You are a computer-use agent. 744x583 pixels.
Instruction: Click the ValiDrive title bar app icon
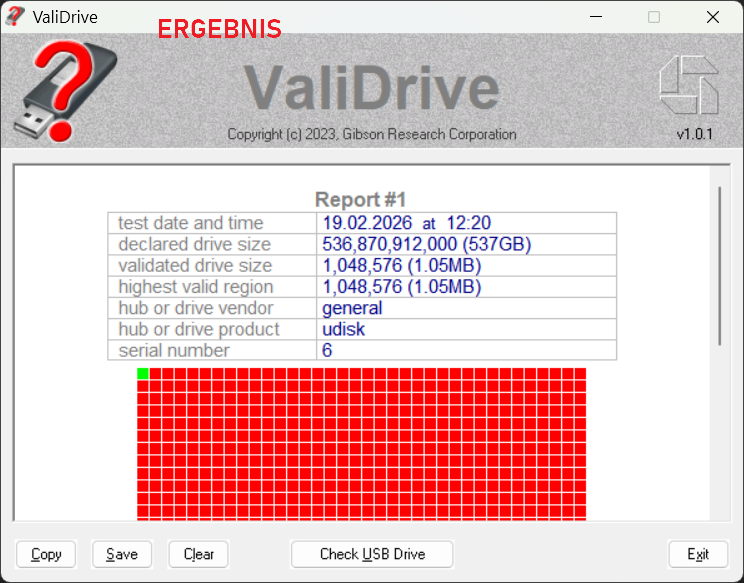click(x=15, y=17)
